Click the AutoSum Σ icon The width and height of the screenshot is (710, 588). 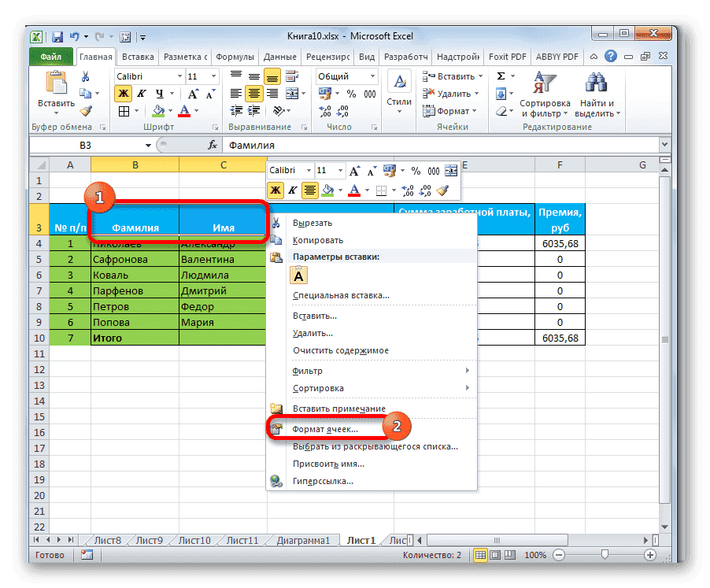click(500, 76)
